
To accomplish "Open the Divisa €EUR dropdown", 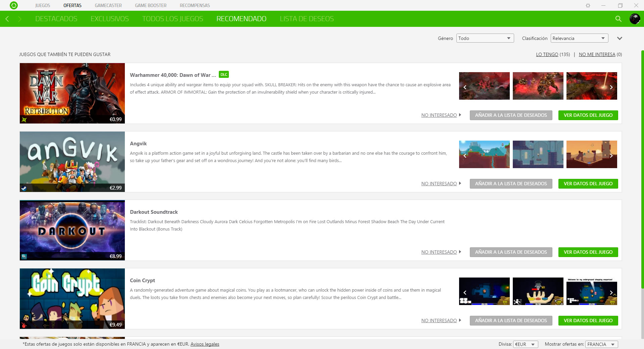I will click(526, 344).
